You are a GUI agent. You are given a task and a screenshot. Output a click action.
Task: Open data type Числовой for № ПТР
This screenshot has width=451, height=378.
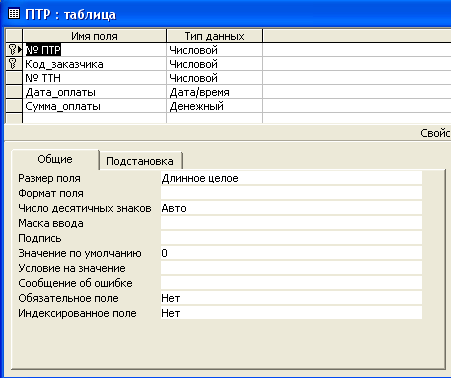(214, 50)
